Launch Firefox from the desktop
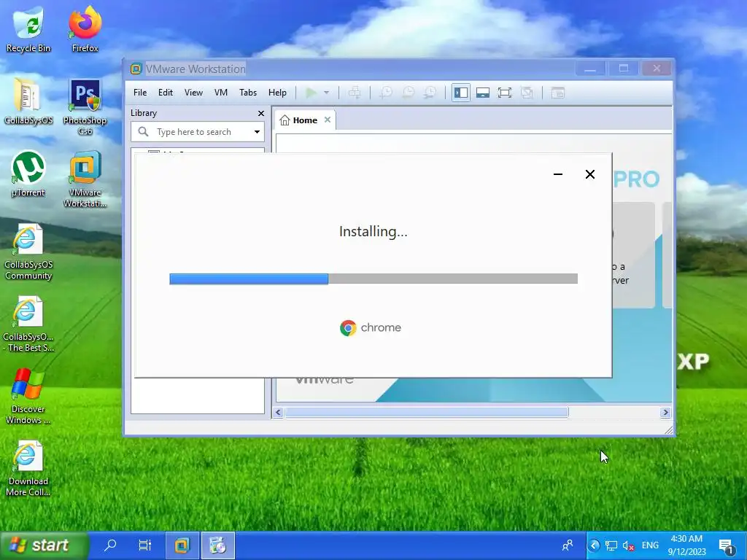 [85, 28]
